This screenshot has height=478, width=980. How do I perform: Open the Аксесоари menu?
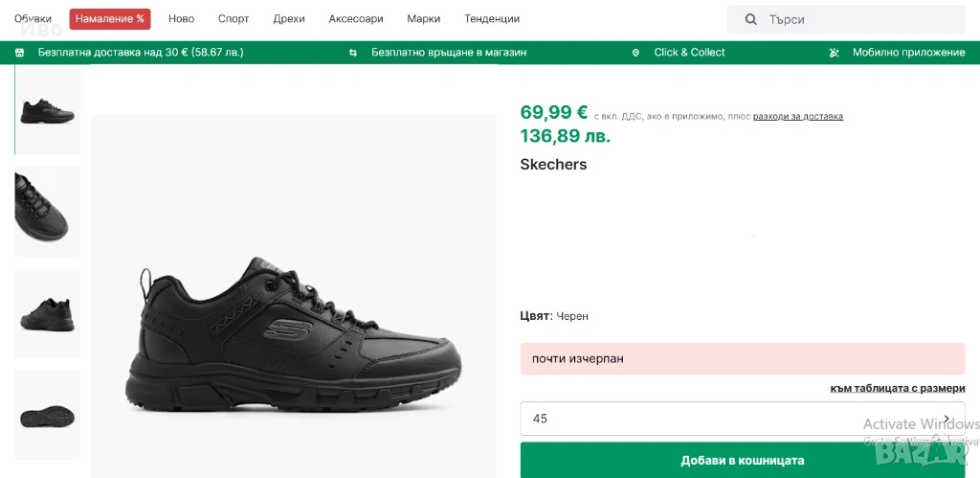[356, 19]
